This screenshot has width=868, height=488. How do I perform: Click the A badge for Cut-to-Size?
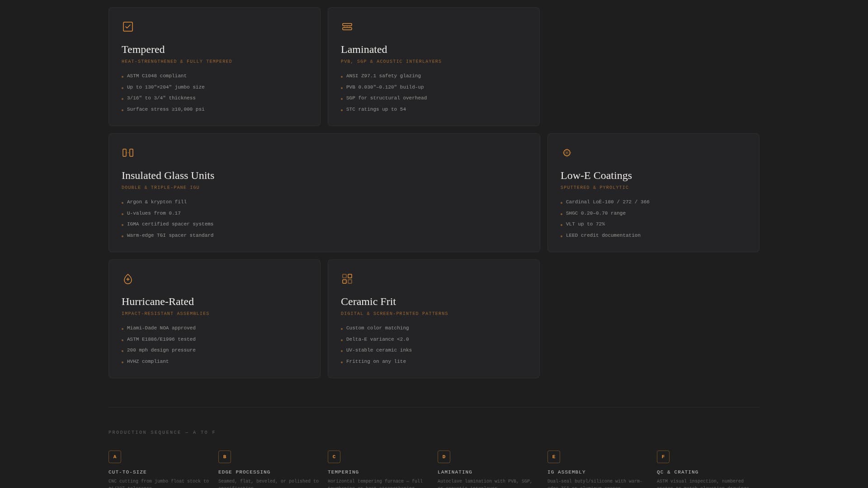[x=115, y=457]
